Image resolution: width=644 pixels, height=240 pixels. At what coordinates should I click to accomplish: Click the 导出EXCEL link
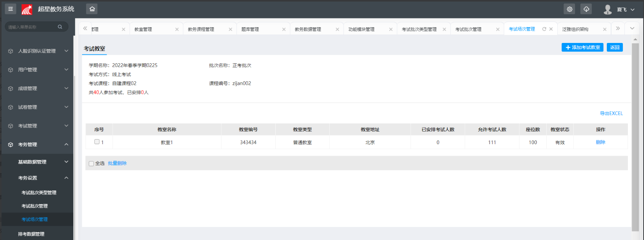point(611,113)
